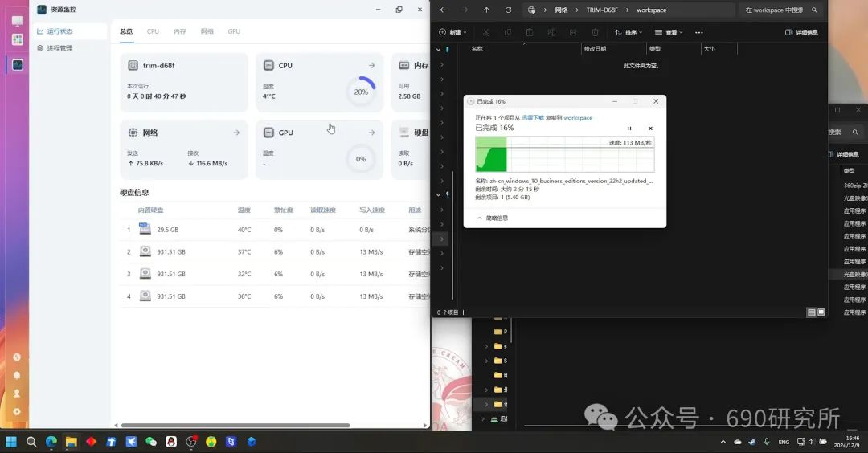Open the 新建 dropdown in Explorer
This screenshot has width=868, height=453.
(452, 32)
